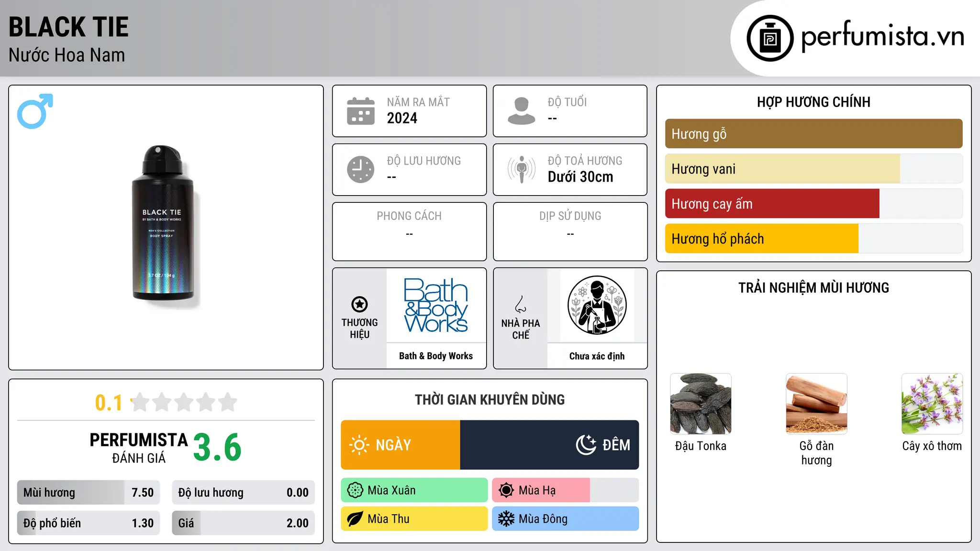Click the calendar icon beside Năm ra mắt
Viewport: 980px width, 551px height.
click(x=361, y=111)
